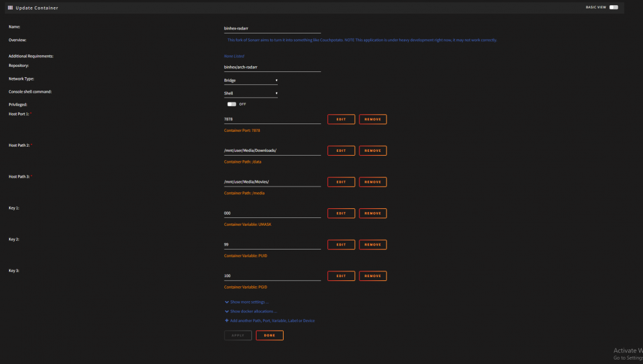Open the Console shell command dropdown
This screenshot has height=364, width=643.
pos(251,93)
